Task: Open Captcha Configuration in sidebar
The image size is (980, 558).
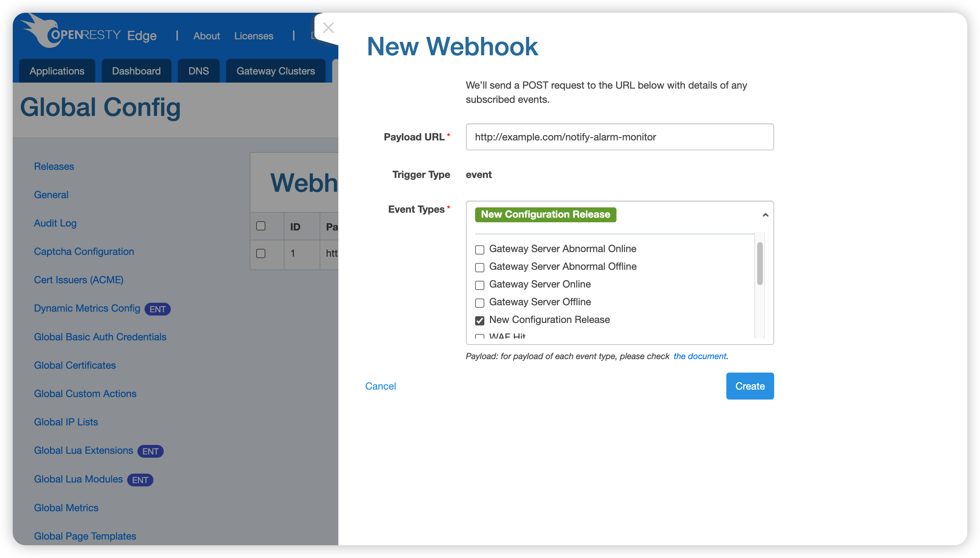Action: click(x=84, y=251)
